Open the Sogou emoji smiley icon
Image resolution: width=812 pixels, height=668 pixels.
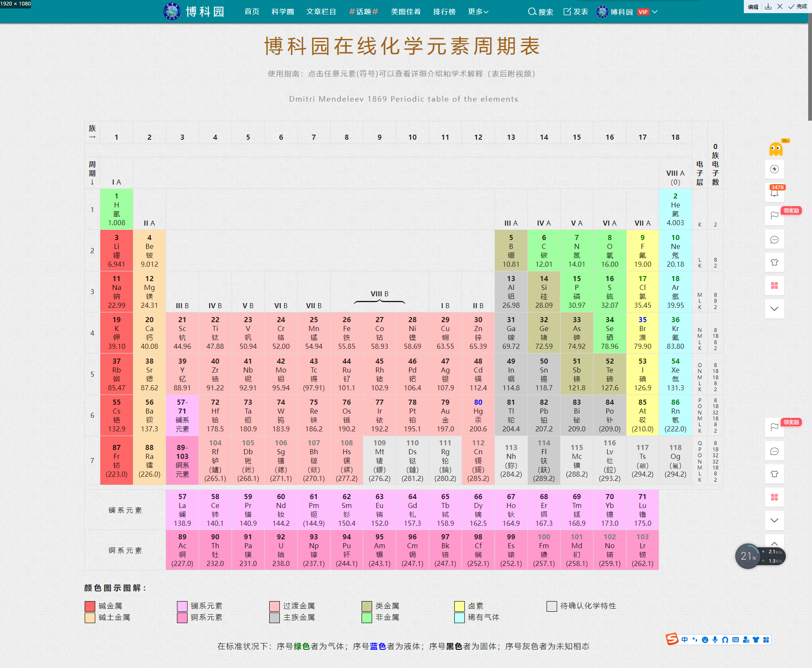705,640
